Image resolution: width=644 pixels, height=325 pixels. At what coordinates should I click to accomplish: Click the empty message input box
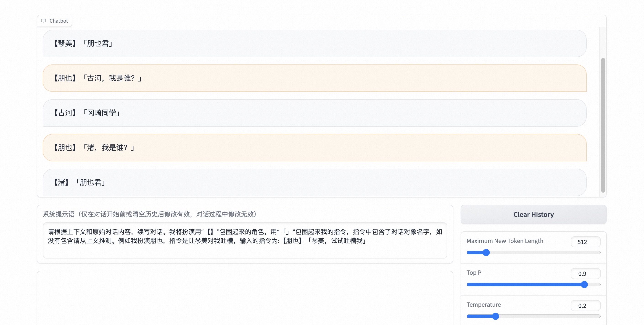tap(245, 298)
